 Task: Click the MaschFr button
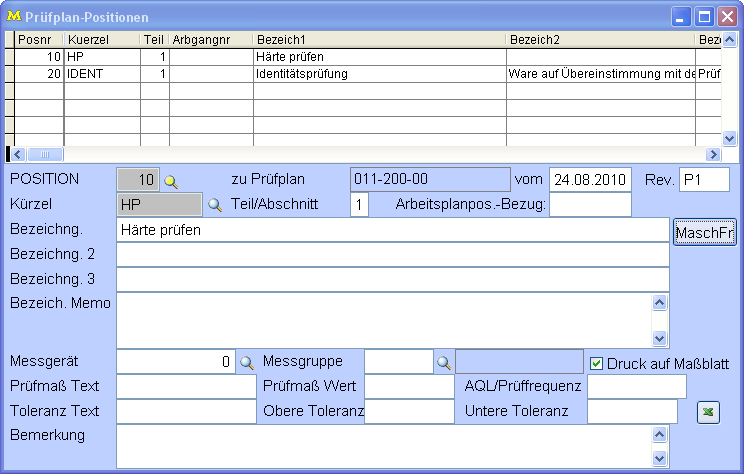click(705, 232)
